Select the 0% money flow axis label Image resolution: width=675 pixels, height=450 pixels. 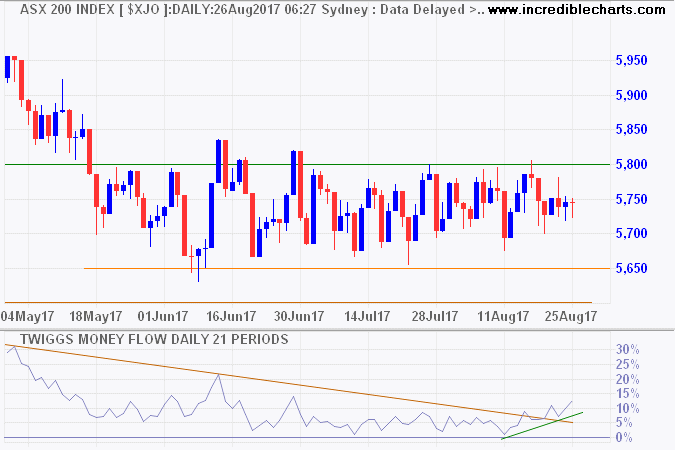pos(624,438)
